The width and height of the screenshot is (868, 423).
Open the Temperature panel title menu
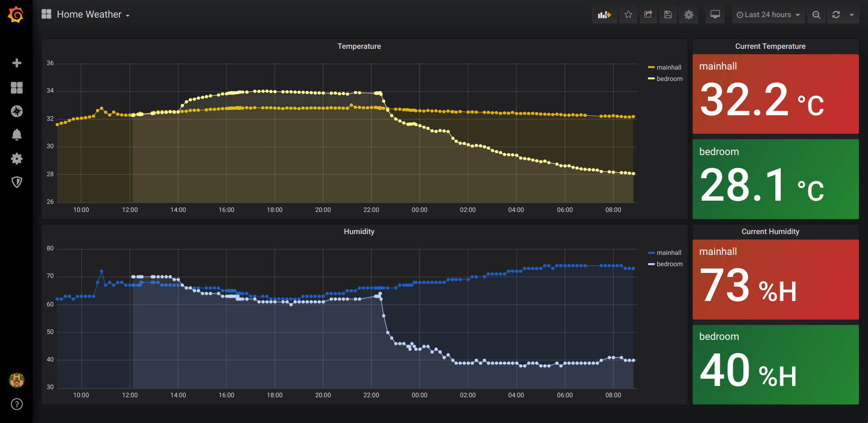[x=359, y=46]
